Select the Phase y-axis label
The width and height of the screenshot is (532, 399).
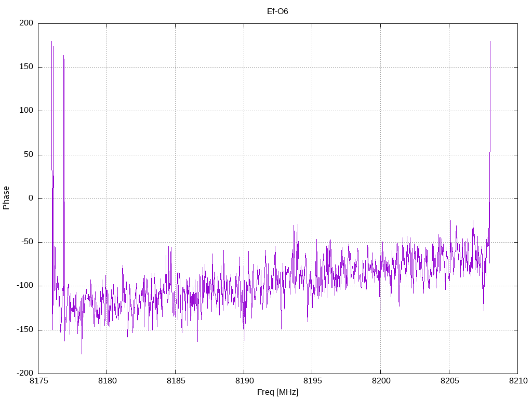point(6,198)
